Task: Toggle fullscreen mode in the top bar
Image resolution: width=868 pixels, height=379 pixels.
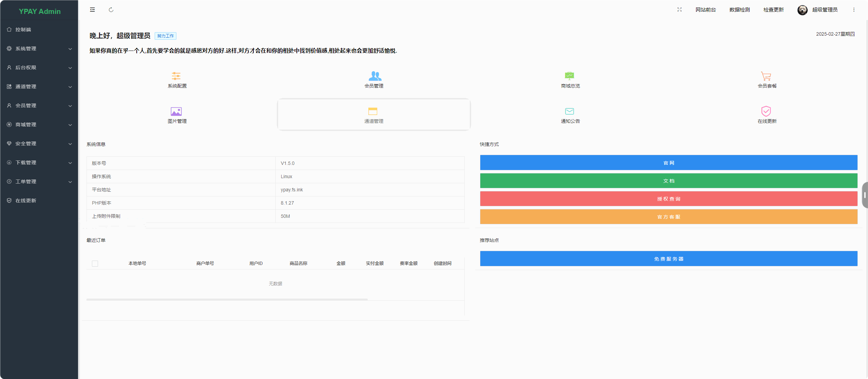Action: tap(679, 10)
